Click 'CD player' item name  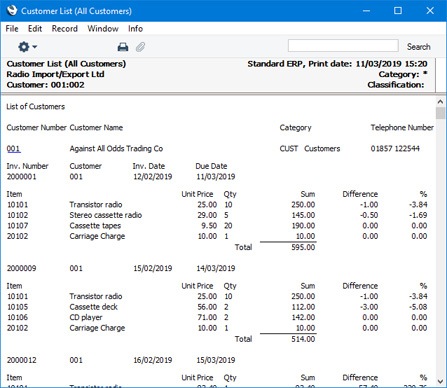(86, 318)
